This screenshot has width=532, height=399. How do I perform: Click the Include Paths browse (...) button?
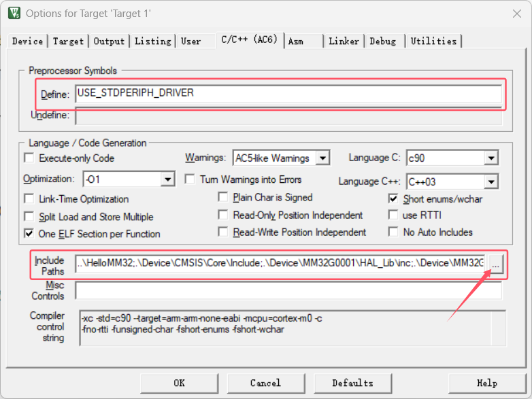[496, 264]
